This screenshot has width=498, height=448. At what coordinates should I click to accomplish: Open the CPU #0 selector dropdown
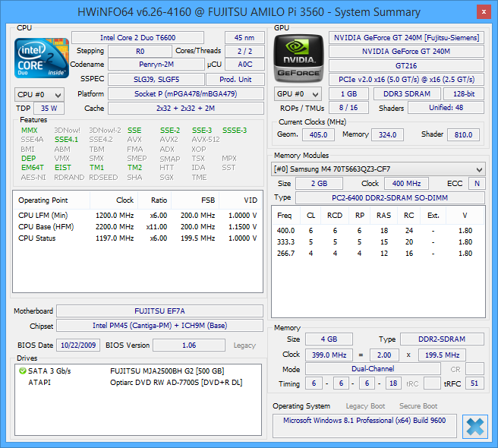39,95
